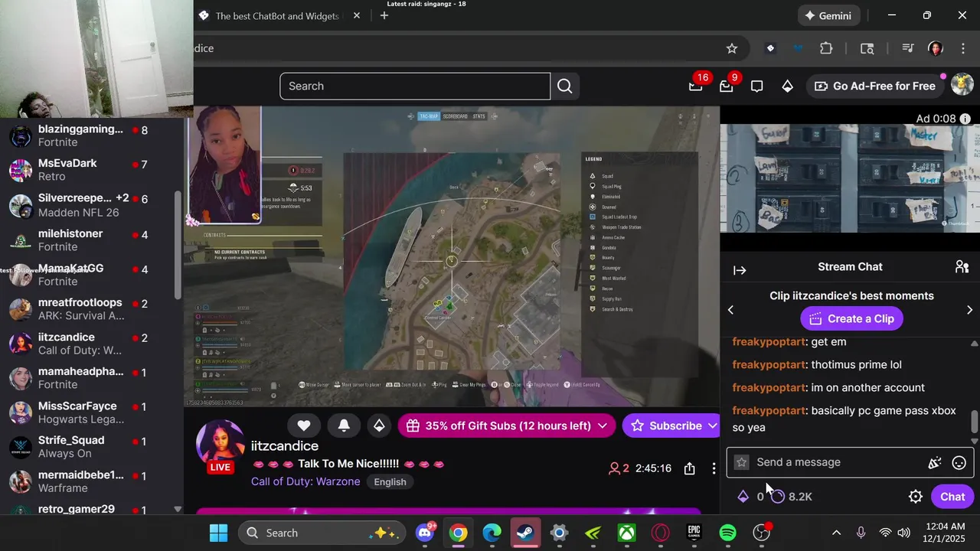Bookmark this page with the star icon
980x551 pixels.
(x=732, y=48)
